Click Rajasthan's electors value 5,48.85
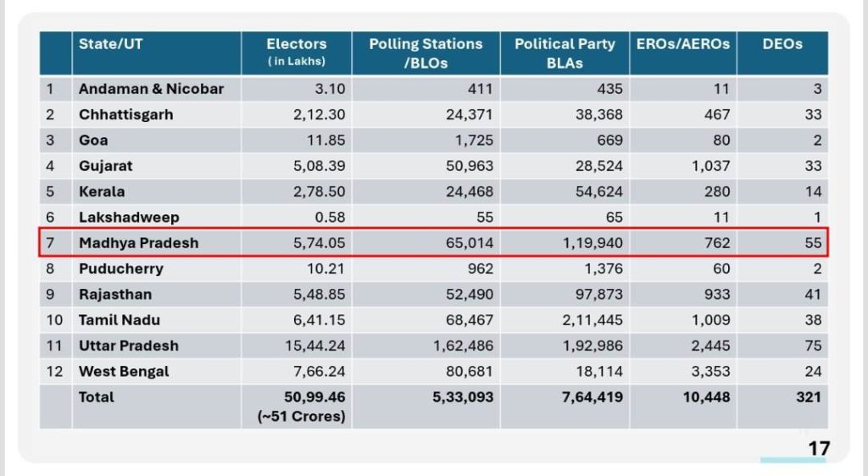Viewport: 868px width, 476px height. point(304,294)
